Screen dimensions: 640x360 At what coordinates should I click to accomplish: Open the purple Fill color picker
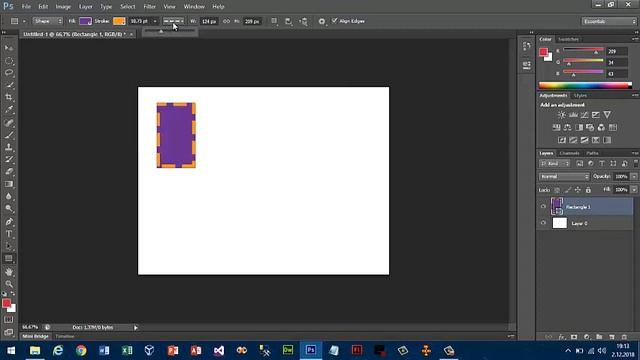pyautogui.click(x=85, y=21)
